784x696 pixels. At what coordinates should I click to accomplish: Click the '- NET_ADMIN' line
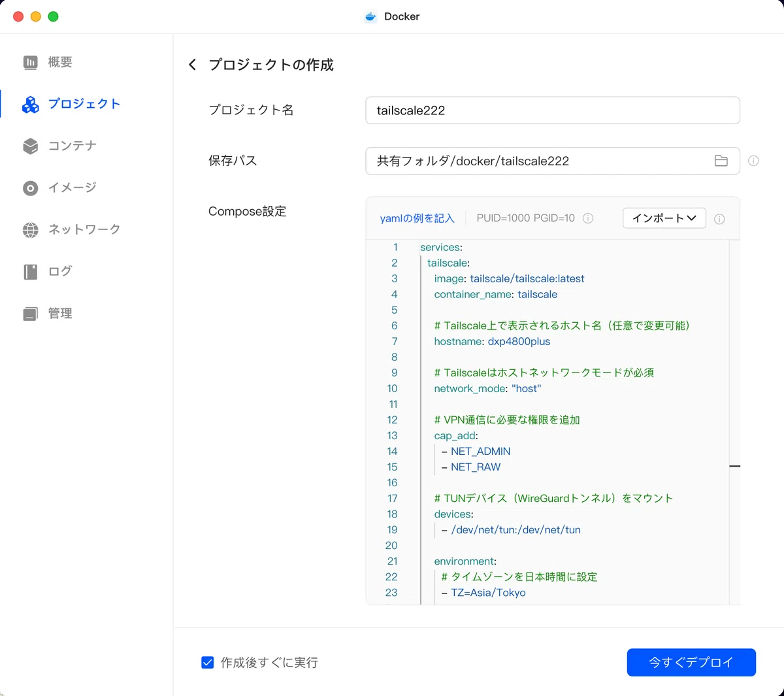coord(476,451)
